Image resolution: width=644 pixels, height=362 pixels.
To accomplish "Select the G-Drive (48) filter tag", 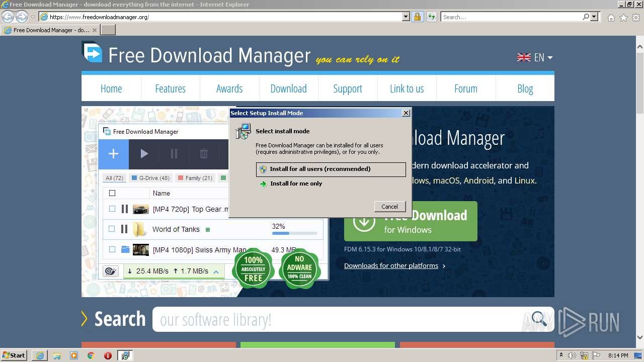I will [x=150, y=178].
